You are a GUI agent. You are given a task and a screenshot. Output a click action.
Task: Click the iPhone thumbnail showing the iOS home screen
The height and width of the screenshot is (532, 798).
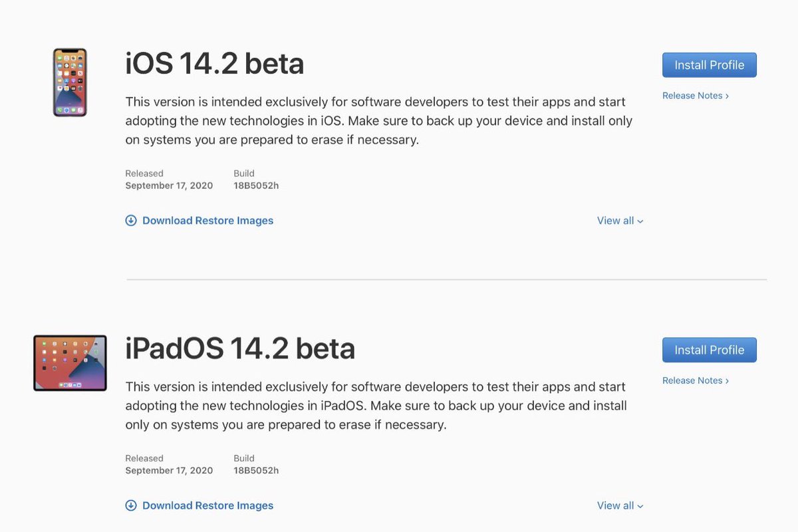click(69, 82)
